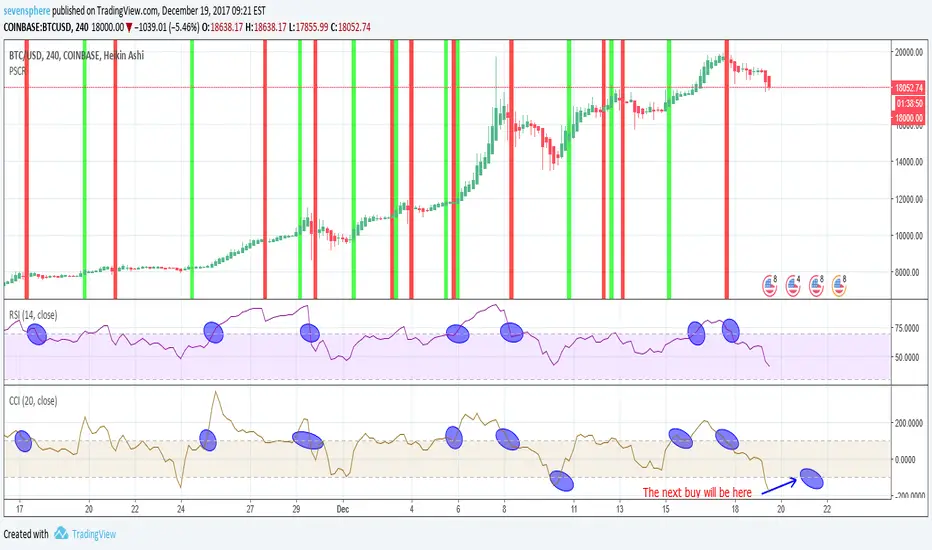Click date 27 on the time axis
This screenshot has width=932, height=550.
pos(250,509)
